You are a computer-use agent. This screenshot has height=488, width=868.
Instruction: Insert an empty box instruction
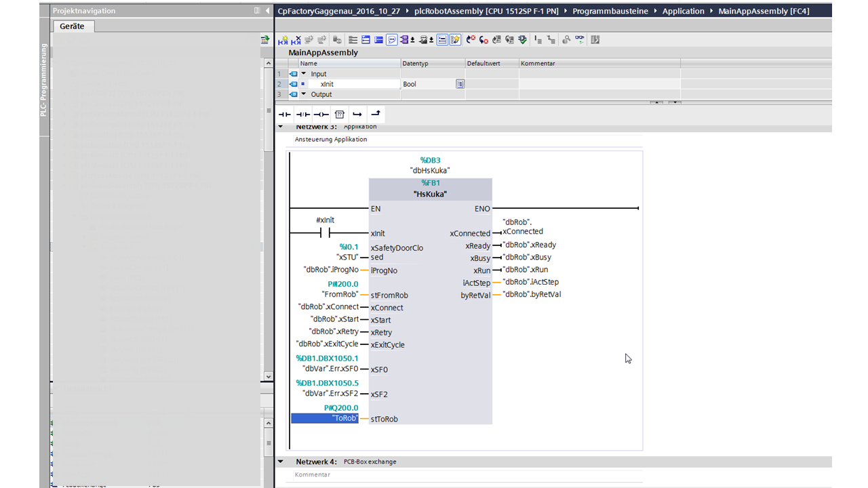[x=340, y=115]
